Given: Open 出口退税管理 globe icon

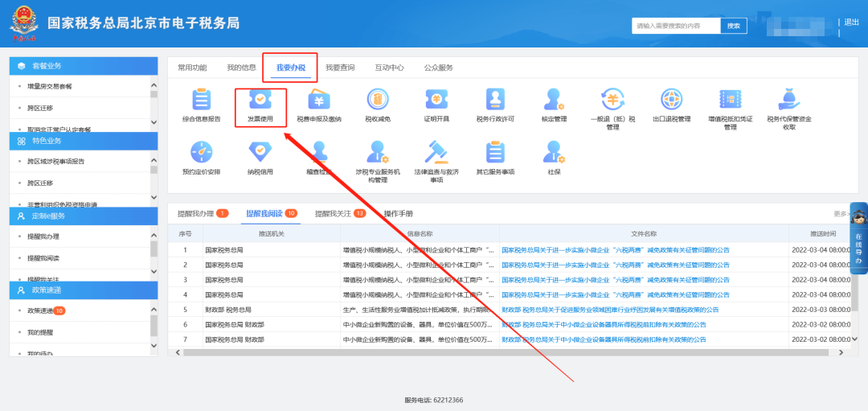Looking at the screenshot, I should tap(671, 101).
